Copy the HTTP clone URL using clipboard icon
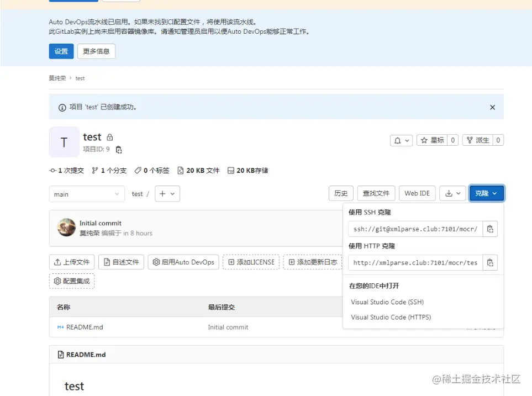The image size is (532, 396). pos(490,263)
